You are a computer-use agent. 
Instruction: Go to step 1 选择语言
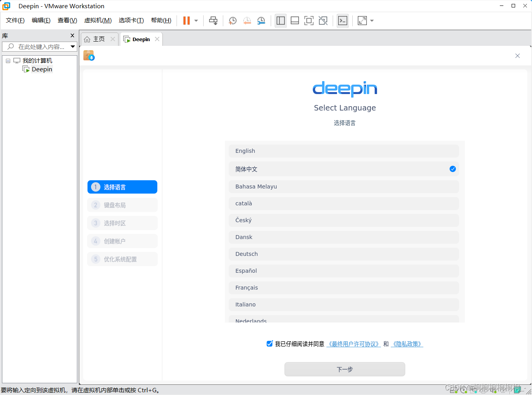pos(122,187)
